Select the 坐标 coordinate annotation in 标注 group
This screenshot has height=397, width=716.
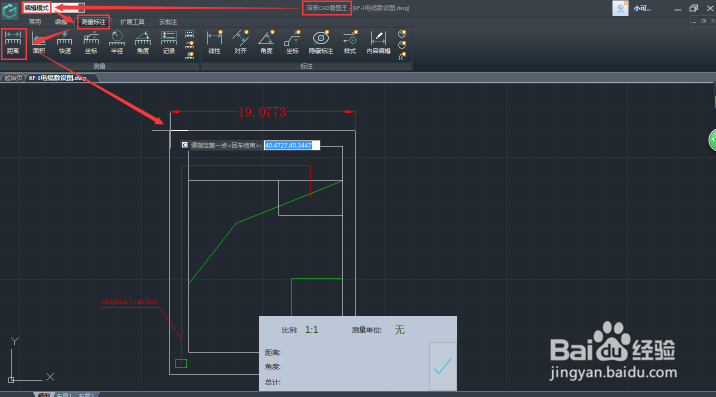point(292,43)
